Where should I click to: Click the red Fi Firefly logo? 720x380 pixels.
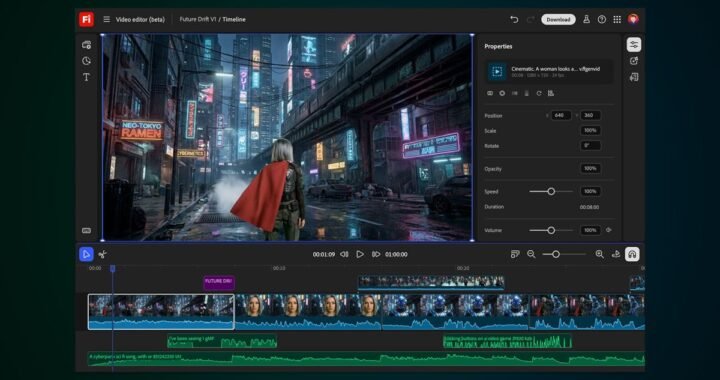[86, 19]
